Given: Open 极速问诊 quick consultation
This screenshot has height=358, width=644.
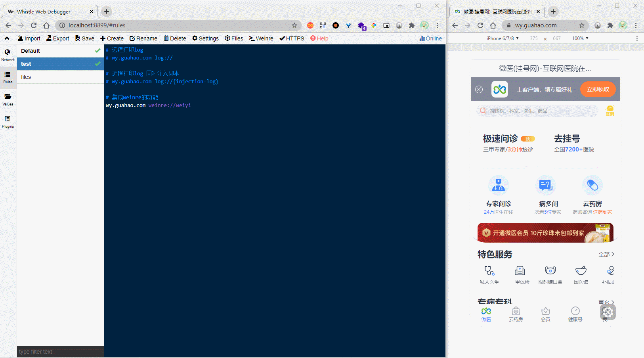Looking at the screenshot, I should click(x=509, y=143).
